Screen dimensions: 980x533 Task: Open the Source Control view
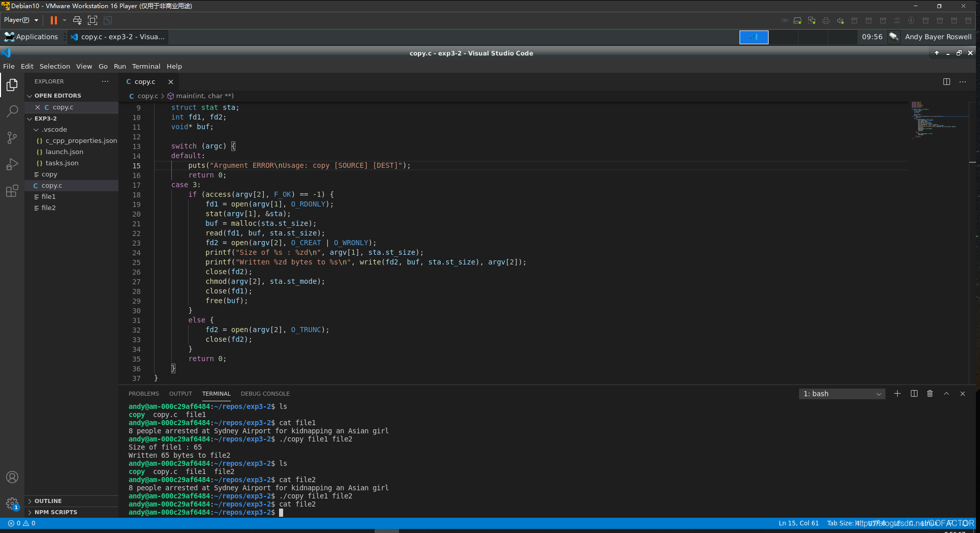pos(12,138)
